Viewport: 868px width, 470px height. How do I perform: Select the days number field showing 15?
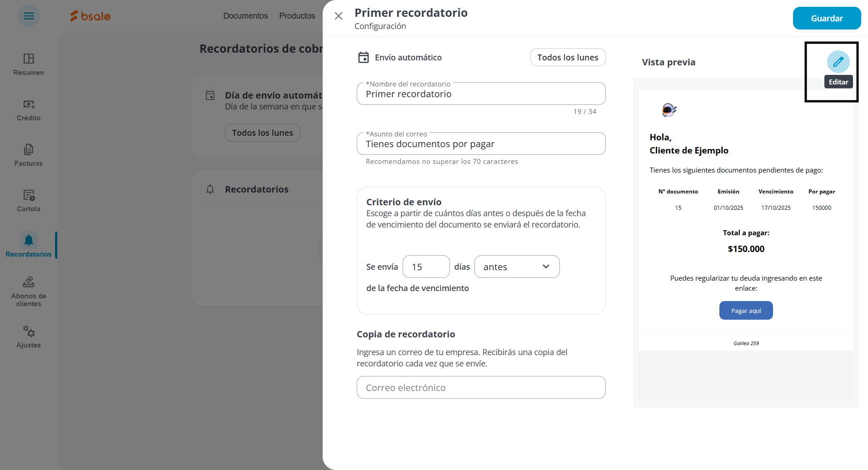(x=426, y=267)
